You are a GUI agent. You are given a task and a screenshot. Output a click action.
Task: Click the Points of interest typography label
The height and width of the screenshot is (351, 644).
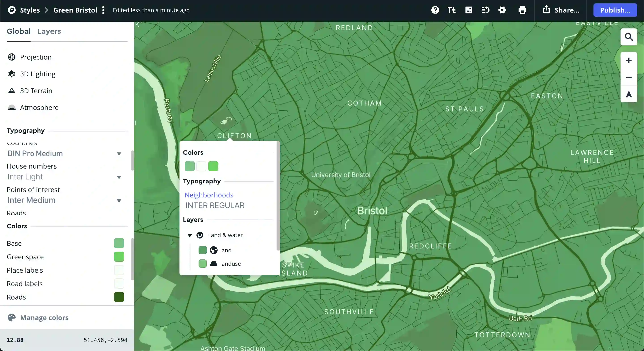(33, 190)
